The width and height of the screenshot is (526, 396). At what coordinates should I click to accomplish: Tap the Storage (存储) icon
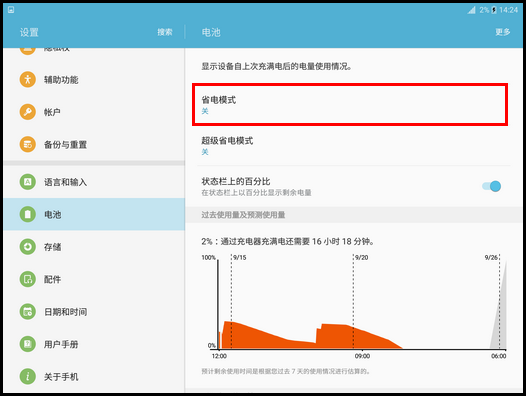coord(28,247)
